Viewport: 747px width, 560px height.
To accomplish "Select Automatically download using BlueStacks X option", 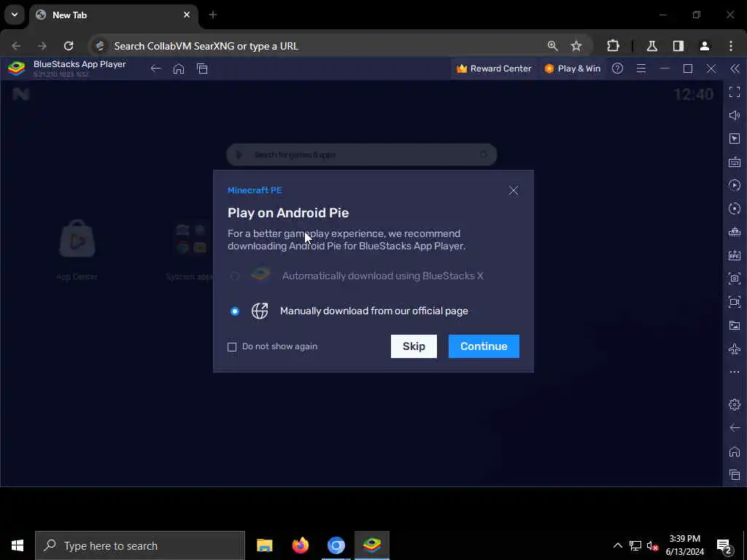I will [359, 276].
